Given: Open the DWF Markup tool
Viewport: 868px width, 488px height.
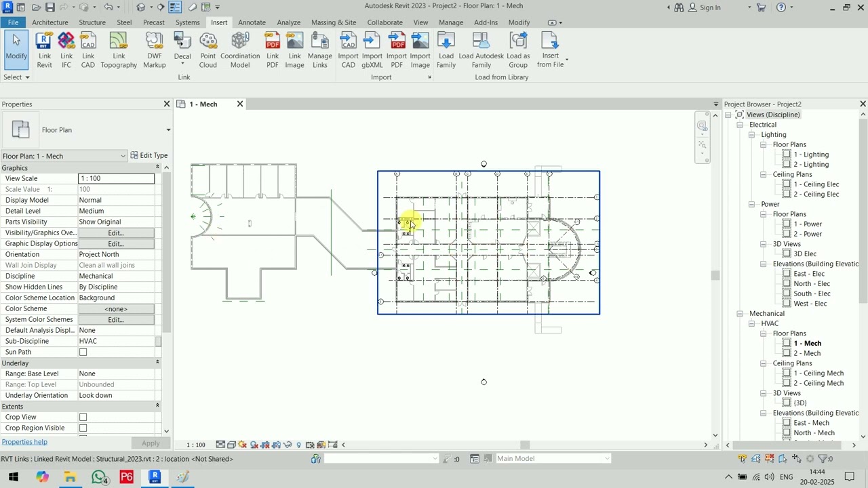Looking at the screenshot, I should pos(154,50).
